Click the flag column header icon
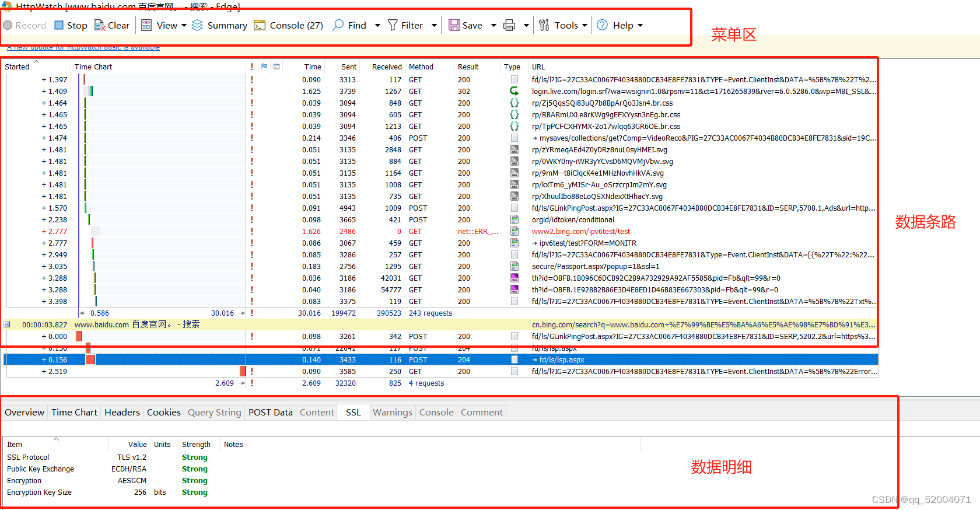 pyautogui.click(x=264, y=67)
